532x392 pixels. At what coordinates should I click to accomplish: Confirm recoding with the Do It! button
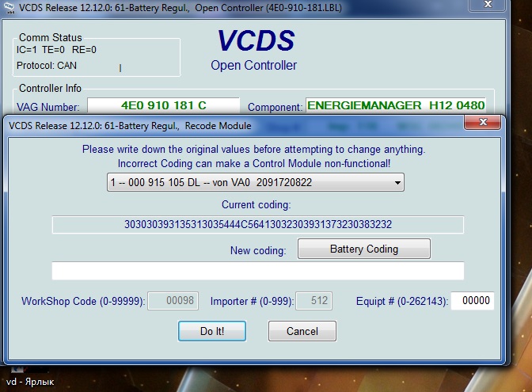pyautogui.click(x=212, y=331)
